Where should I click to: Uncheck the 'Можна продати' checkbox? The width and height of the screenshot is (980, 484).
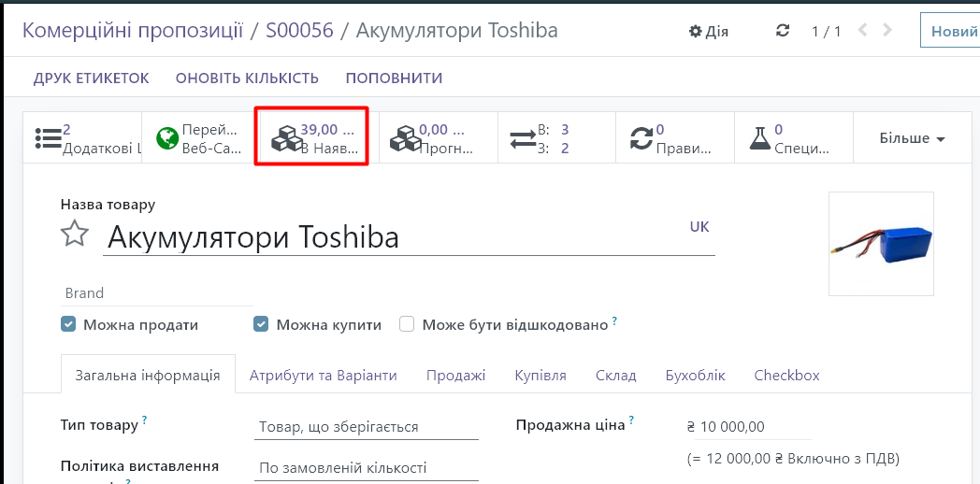coord(68,325)
